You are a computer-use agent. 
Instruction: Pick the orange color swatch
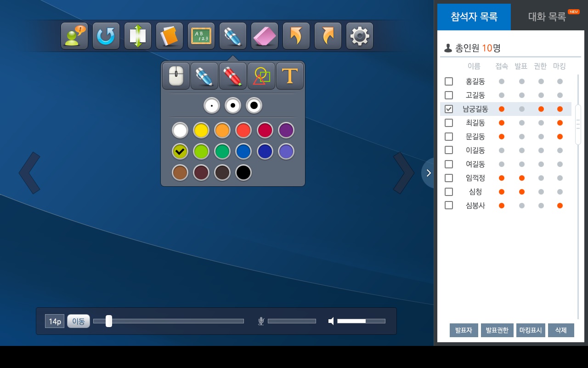222,130
